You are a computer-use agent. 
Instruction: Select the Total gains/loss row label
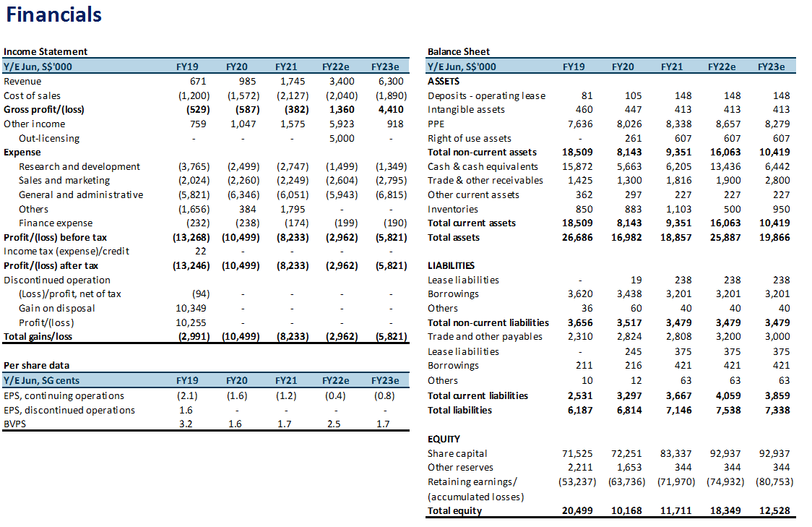38,337
